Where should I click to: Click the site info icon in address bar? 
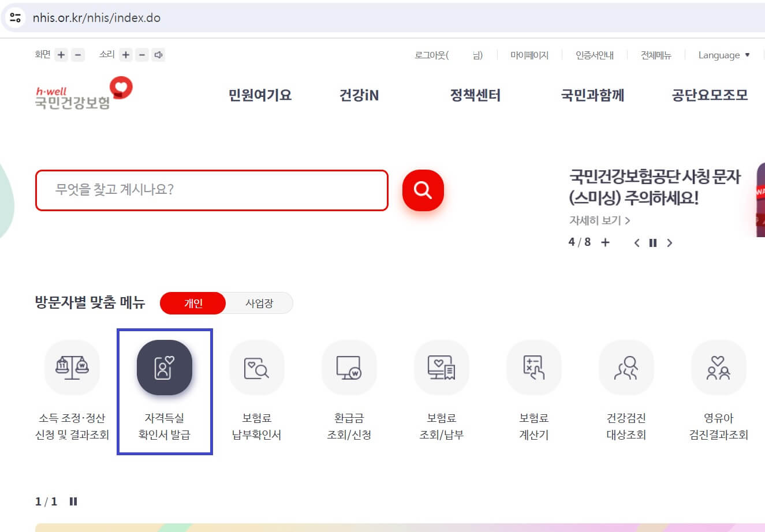[x=16, y=17]
